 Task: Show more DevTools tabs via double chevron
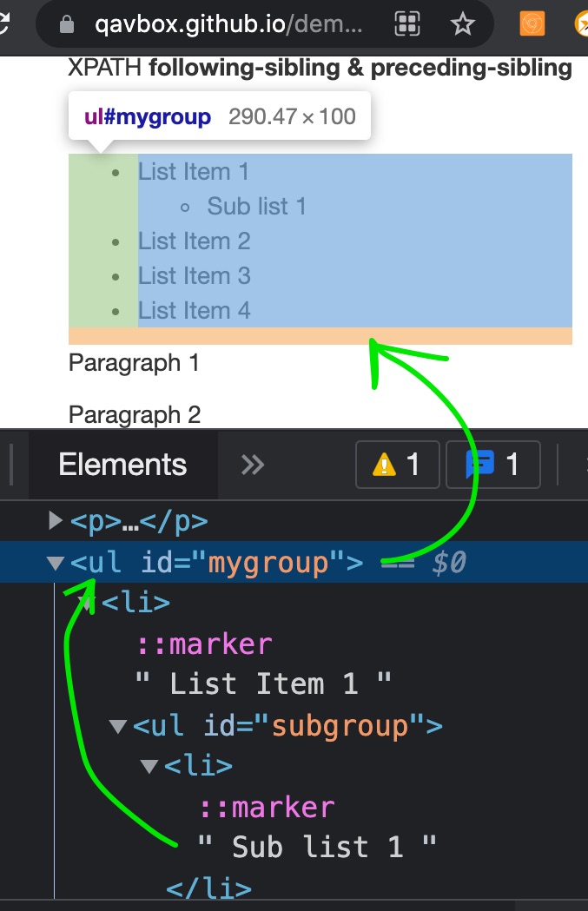(x=252, y=465)
